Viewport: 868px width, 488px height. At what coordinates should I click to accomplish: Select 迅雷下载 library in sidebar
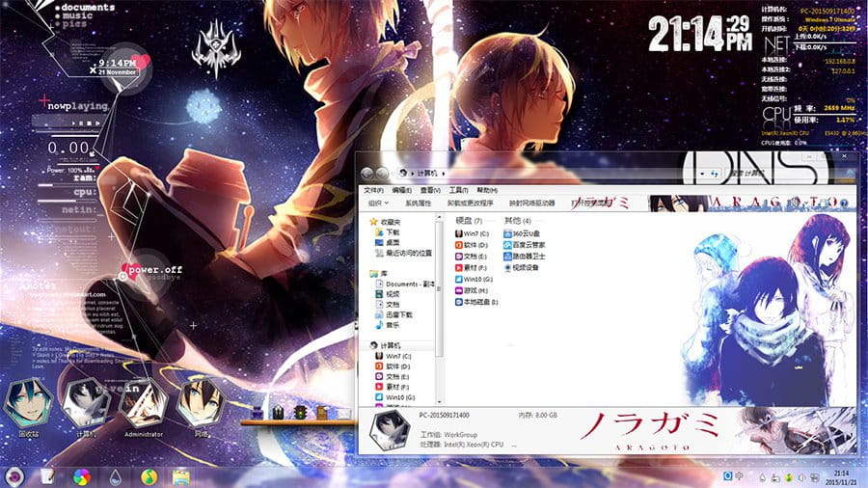(x=394, y=314)
